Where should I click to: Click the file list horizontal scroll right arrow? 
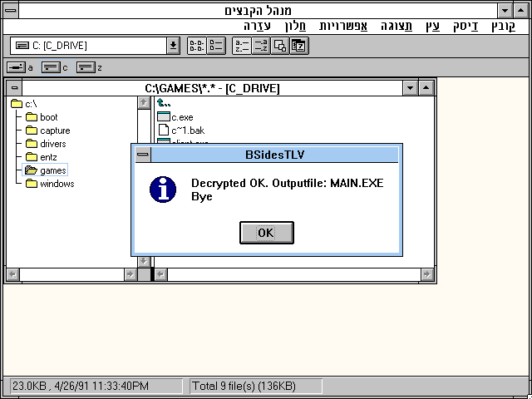[x=426, y=273]
